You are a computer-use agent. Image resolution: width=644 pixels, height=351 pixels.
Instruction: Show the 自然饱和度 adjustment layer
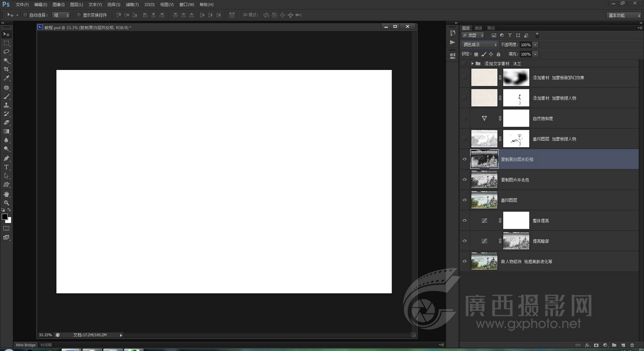[x=465, y=118]
